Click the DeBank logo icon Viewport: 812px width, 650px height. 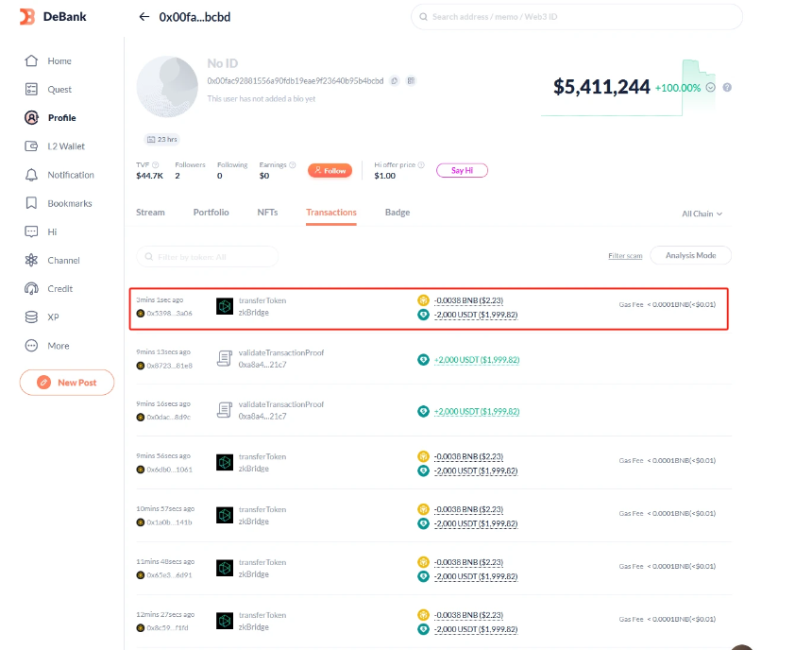tap(27, 16)
